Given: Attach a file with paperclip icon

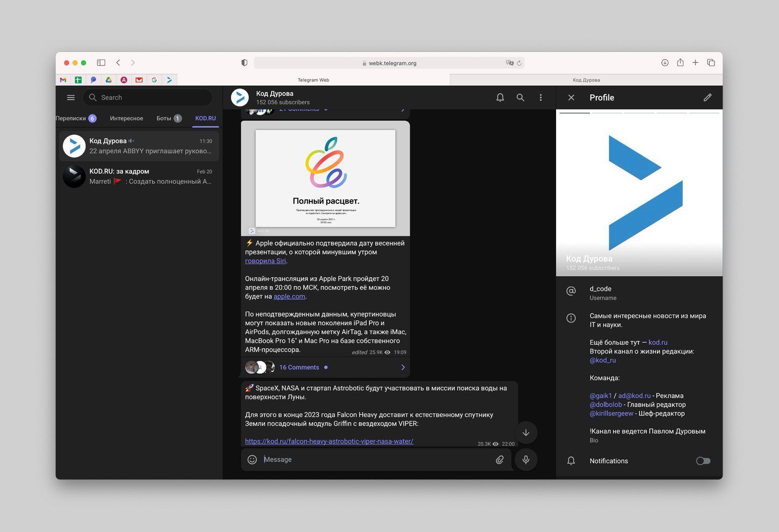Looking at the screenshot, I should [500, 460].
